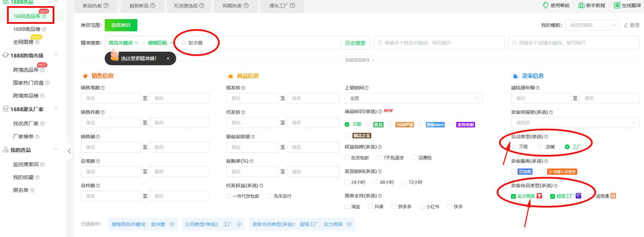Image resolution: width=644 pixels, height=237 pixels.
Task: Open 国家热门货盘 sidebar link
Action: pos(28,83)
